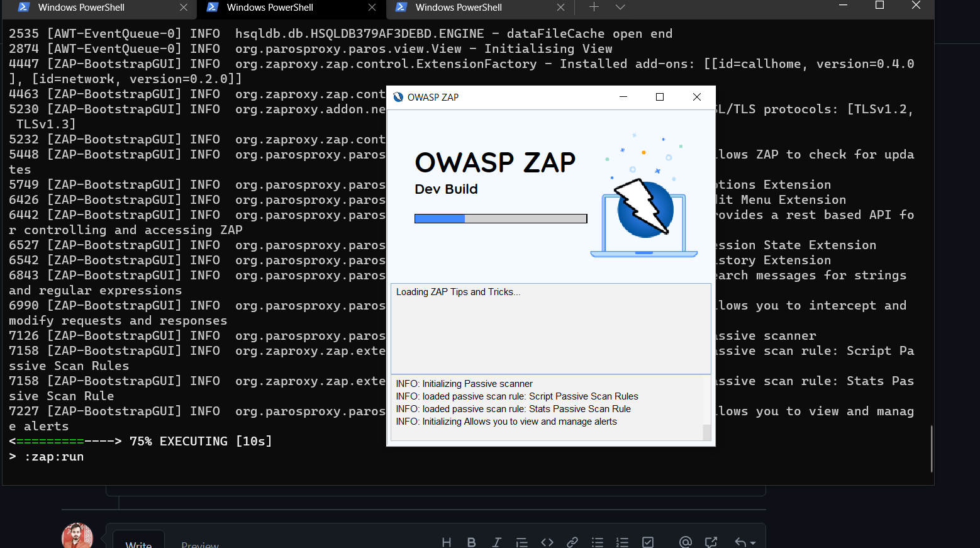Image resolution: width=980 pixels, height=548 pixels.
Task: Insert a code block
Action: point(547,542)
